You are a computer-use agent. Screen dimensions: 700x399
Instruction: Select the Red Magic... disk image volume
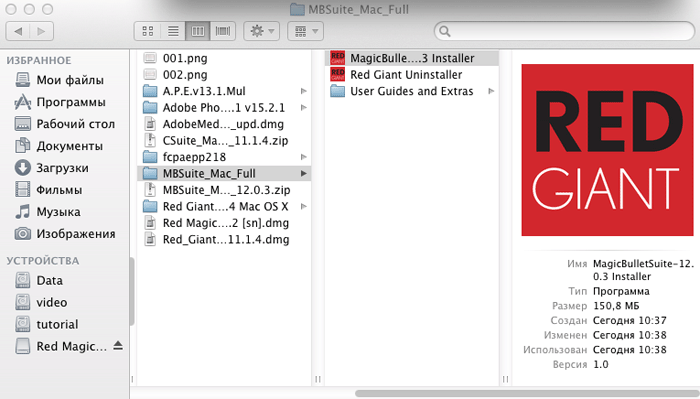pyautogui.click(x=60, y=346)
